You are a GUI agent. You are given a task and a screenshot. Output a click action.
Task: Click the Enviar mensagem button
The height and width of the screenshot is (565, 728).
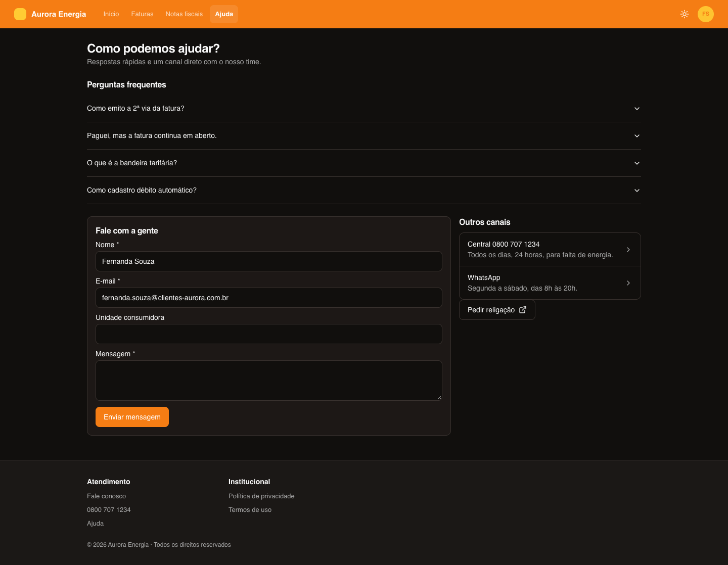pos(132,417)
